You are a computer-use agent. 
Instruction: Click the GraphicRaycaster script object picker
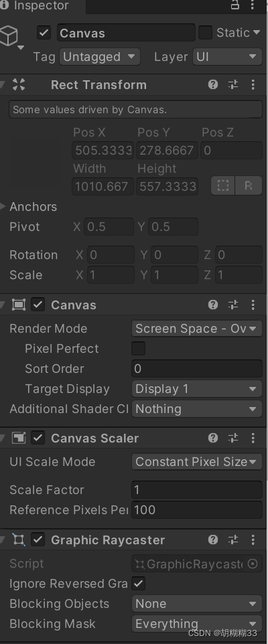253,564
